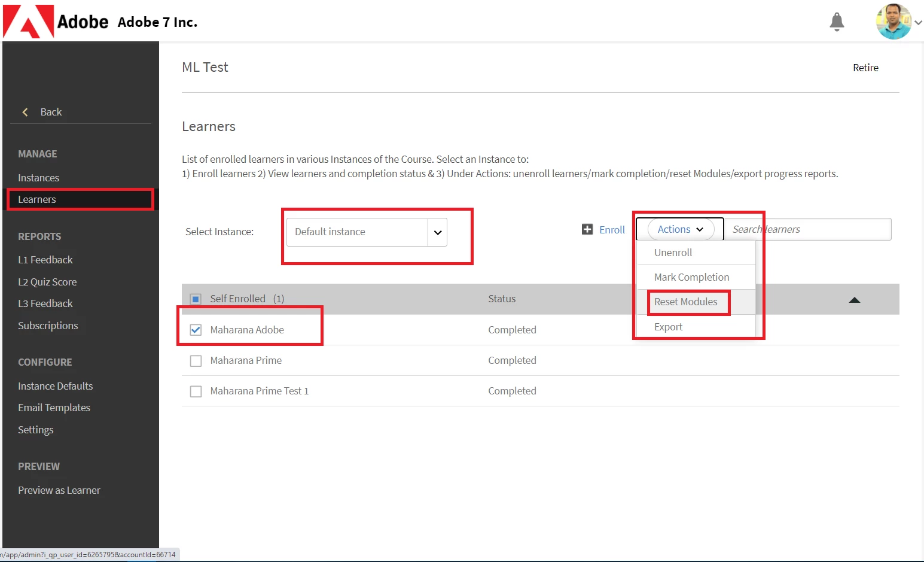Open the user profile avatar
The image size is (924, 562).
[893, 22]
